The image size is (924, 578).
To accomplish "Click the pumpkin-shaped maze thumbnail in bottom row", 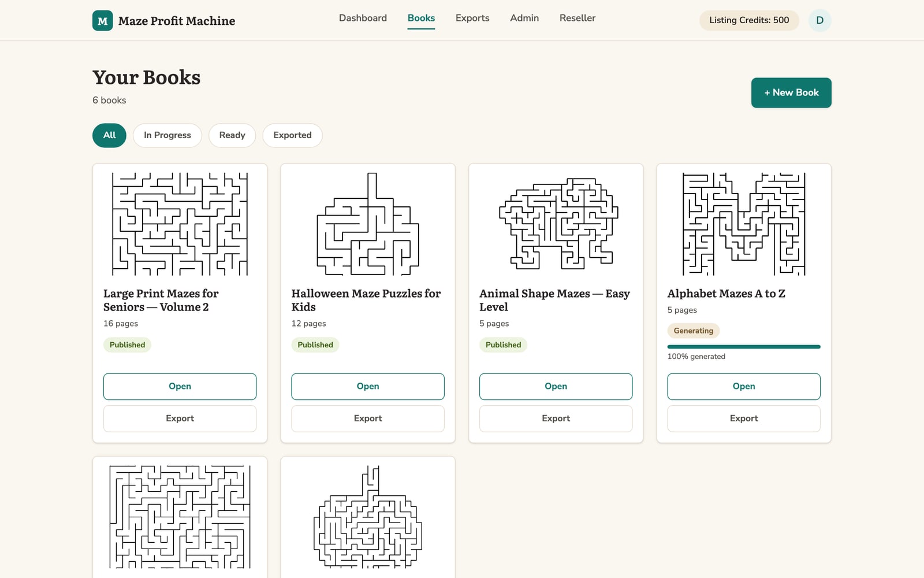I will click(368, 517).
